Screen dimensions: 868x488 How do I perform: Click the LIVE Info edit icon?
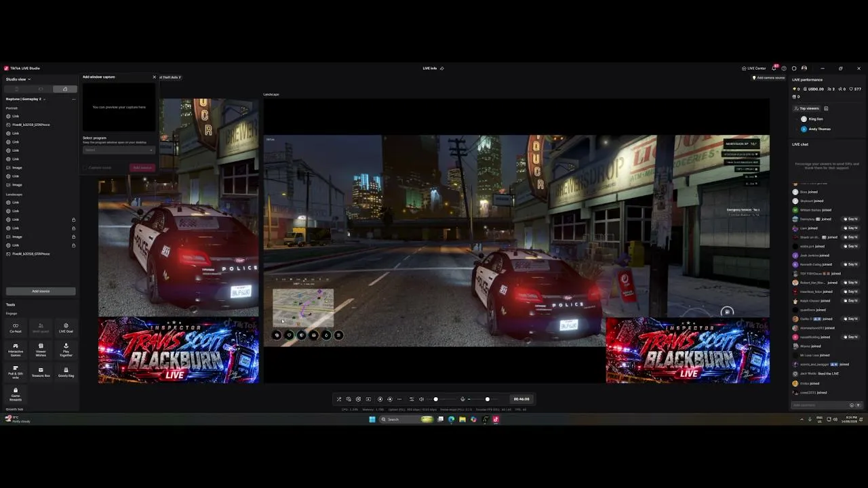pos(442,68)
